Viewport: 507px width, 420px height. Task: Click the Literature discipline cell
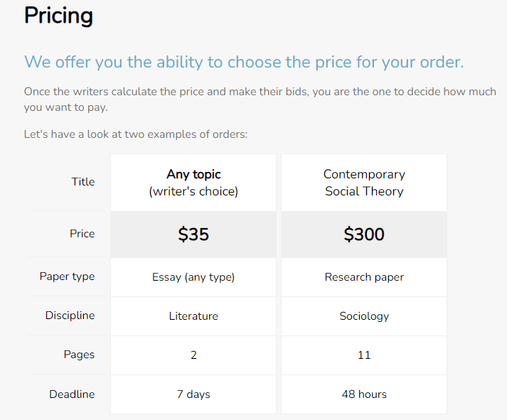[x=193, y=316]
